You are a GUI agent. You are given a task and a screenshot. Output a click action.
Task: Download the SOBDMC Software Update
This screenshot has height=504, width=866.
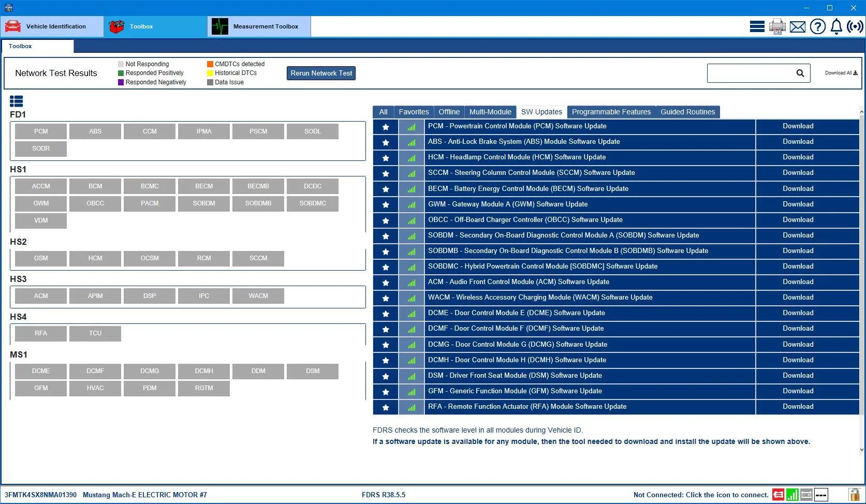point(798,266)
